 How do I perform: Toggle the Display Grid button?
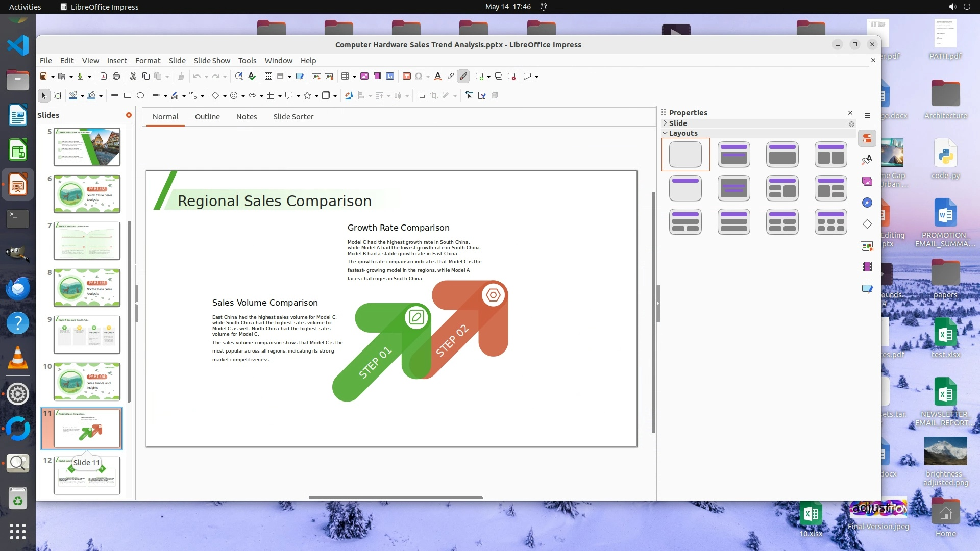268,77
